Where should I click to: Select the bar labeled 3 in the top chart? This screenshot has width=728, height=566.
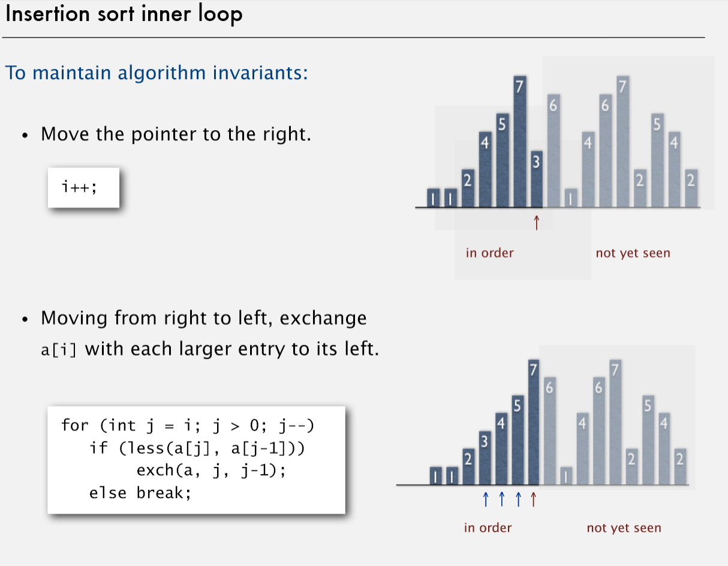537,178
